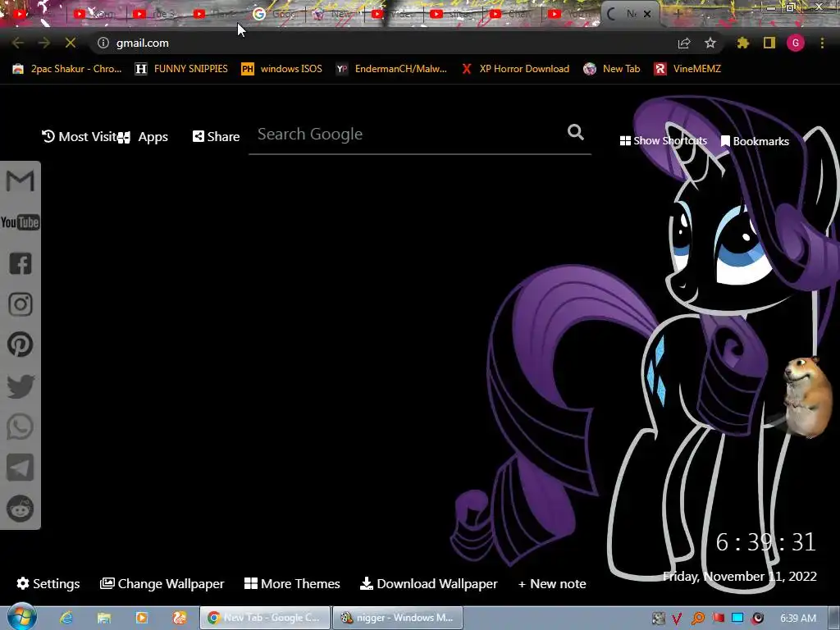Screen dimensions: 840x630
Task: Open the Most Visited list
Action: [80, 137]
